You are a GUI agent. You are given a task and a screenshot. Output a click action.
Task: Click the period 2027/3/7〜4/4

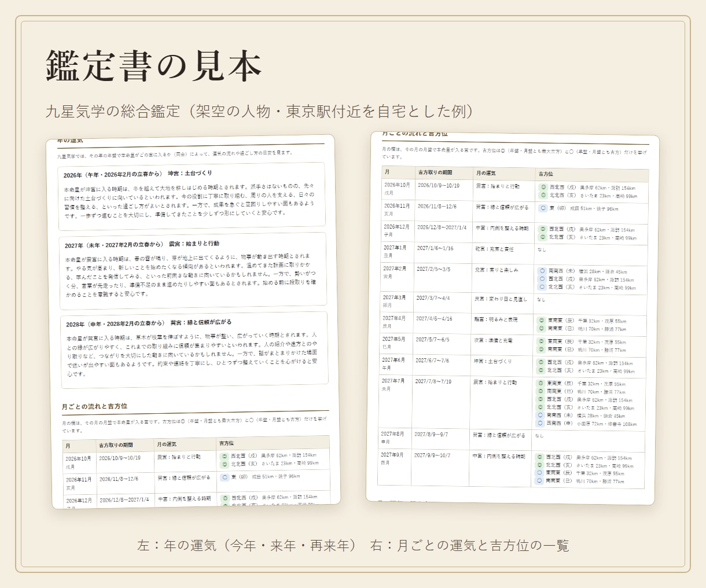click(433, 298)
